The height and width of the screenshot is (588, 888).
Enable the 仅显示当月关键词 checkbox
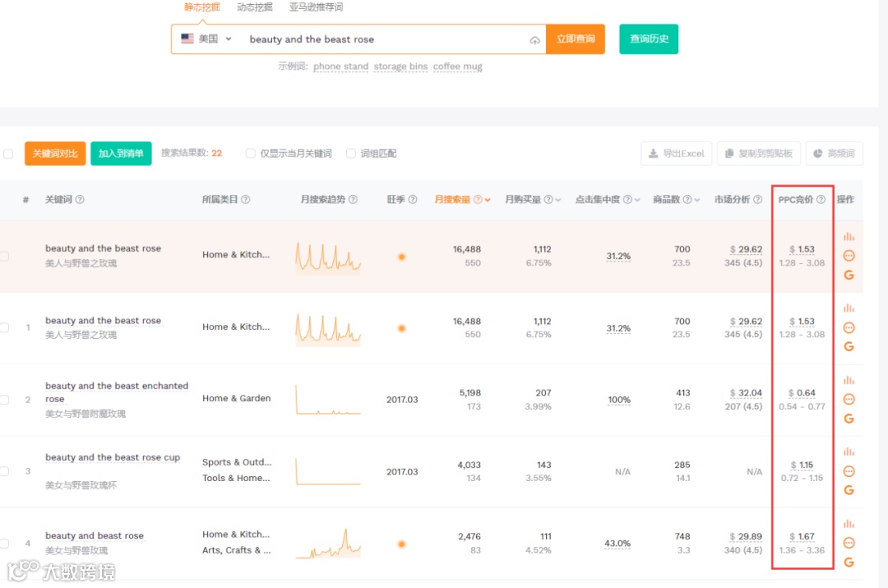pos(250,153)
